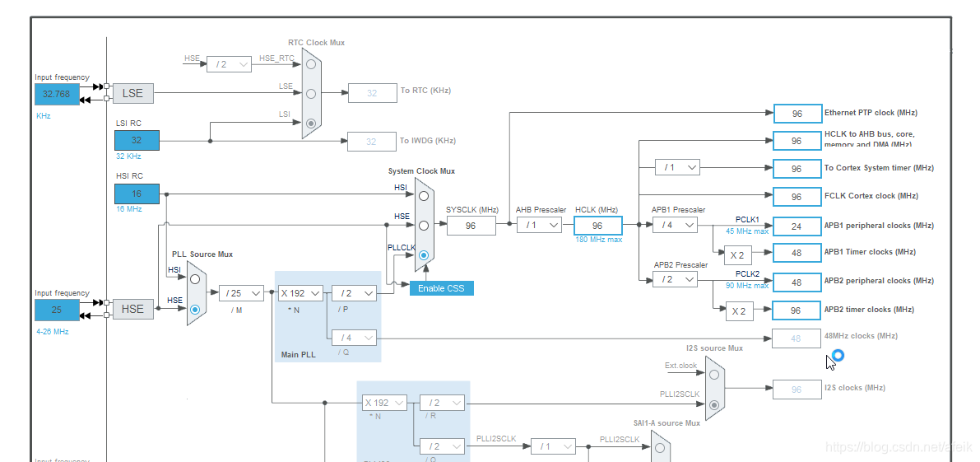
Task: Select HSI in System Clock Mux
Action: [x=425, y=196]
